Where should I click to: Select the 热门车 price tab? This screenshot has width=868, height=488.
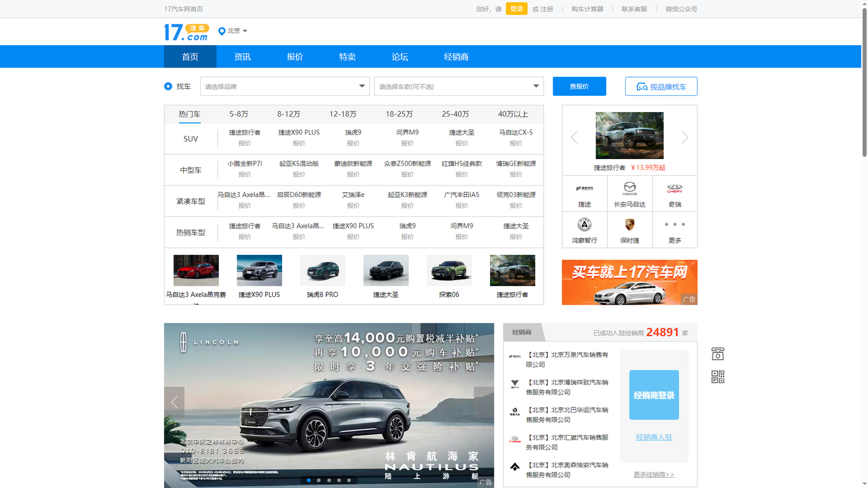tap(189, 114)
